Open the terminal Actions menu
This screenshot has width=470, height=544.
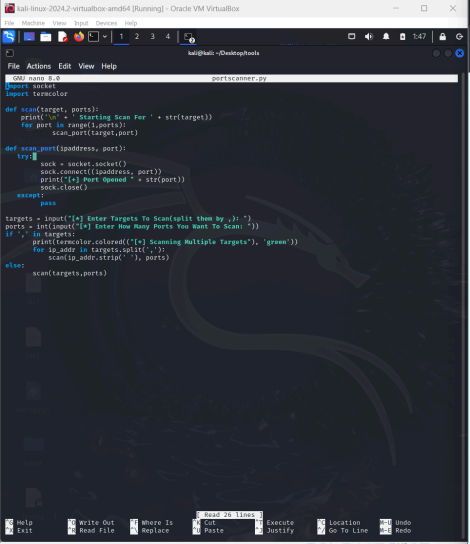point(39,66)
